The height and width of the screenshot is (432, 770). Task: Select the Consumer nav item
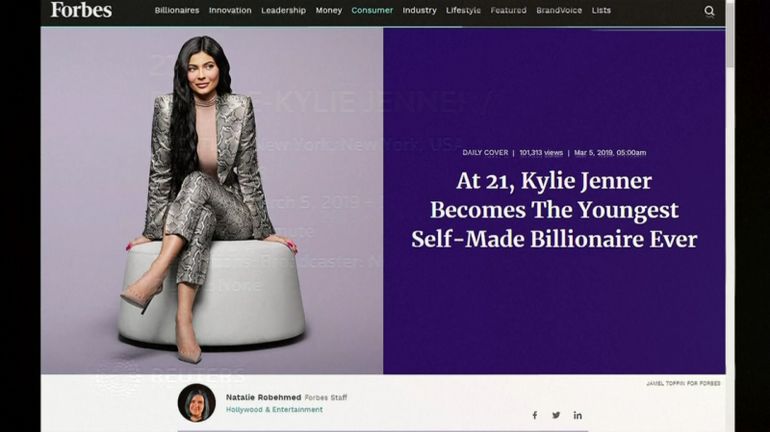372,10
